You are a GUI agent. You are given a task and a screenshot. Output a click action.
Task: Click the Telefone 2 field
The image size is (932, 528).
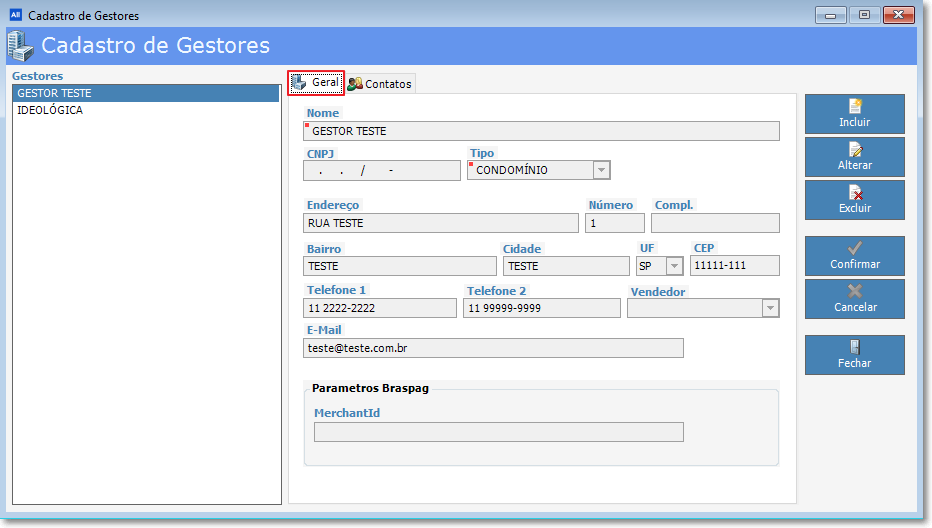tap(541, 308)
